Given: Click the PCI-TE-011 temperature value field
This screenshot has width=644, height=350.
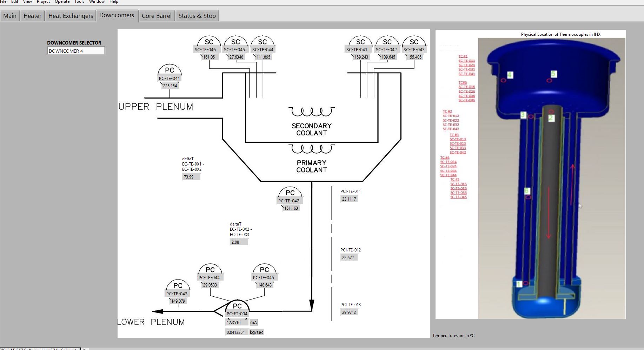Looking at the screenshot, I should (349, 199).
